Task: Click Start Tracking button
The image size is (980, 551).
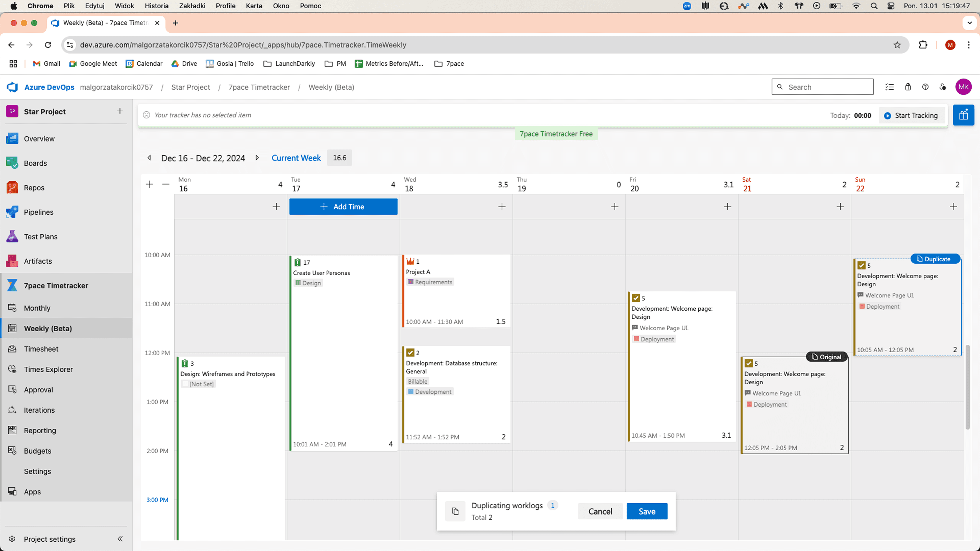Action: pyautogui.click(x=912, y=115)
